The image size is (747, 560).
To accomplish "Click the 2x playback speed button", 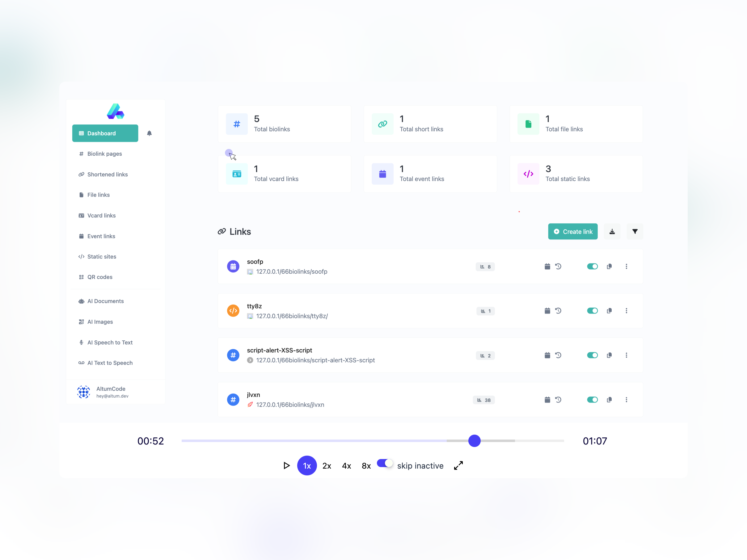I will point(327,465).
